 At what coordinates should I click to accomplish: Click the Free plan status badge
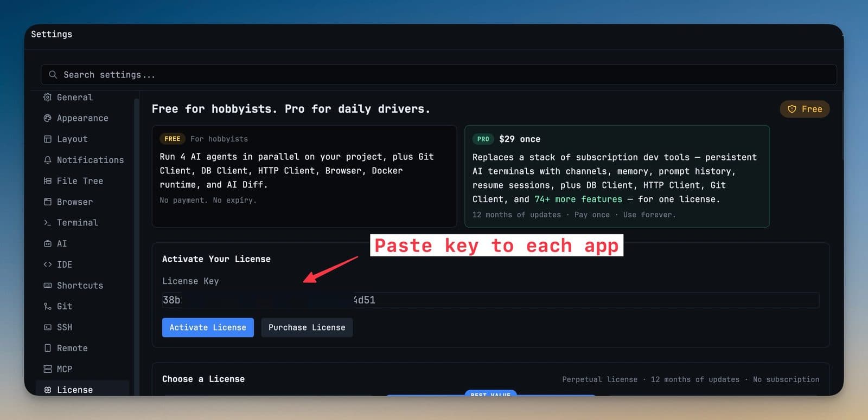coord(805,109)
